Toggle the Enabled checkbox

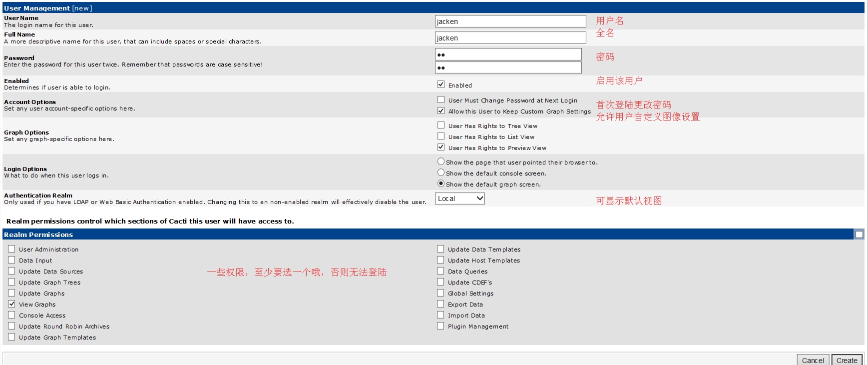[x=441, y=84]
